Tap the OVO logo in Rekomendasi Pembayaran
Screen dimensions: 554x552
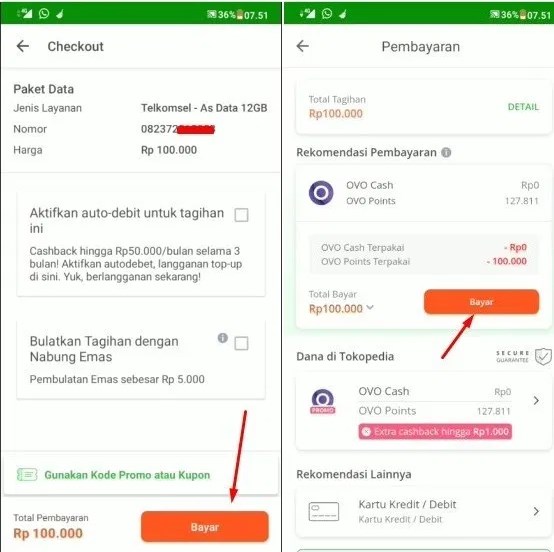click(x=321, y=193)
